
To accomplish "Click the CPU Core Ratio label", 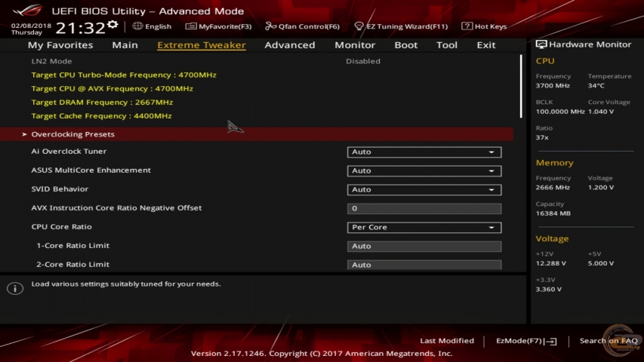I will click(x=62, y=226).
